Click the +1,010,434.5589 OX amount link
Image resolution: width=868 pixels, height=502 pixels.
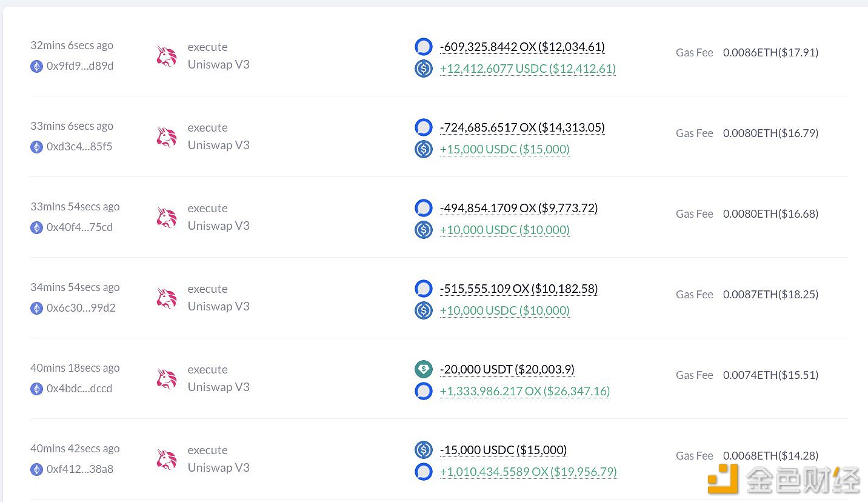529,472
